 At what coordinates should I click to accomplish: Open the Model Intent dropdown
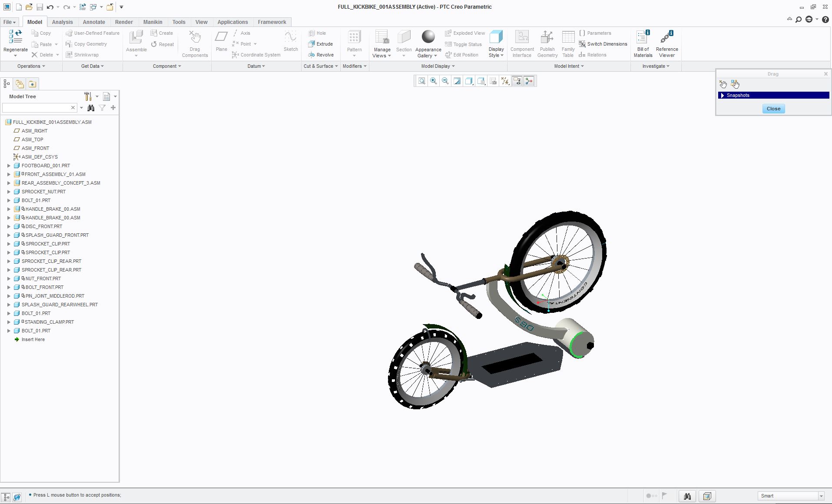click(x=569, y=66)
